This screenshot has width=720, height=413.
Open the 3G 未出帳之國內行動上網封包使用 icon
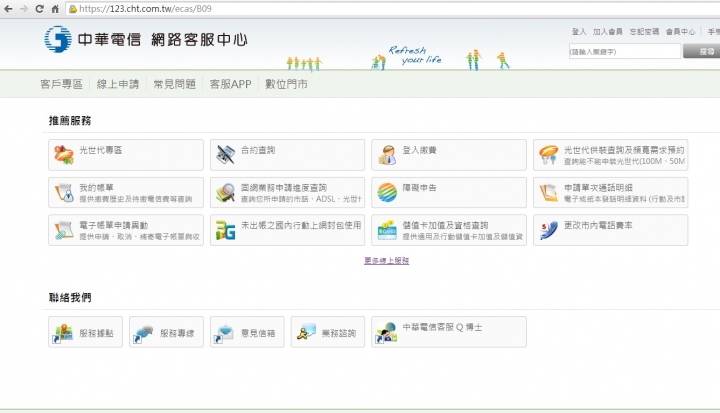click(x=225, y=230)
